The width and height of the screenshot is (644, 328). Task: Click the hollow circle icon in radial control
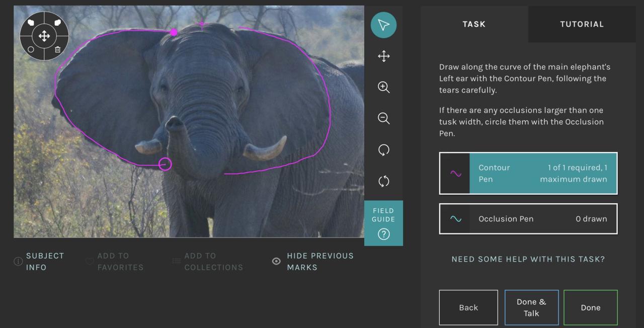tap(31, 49)
